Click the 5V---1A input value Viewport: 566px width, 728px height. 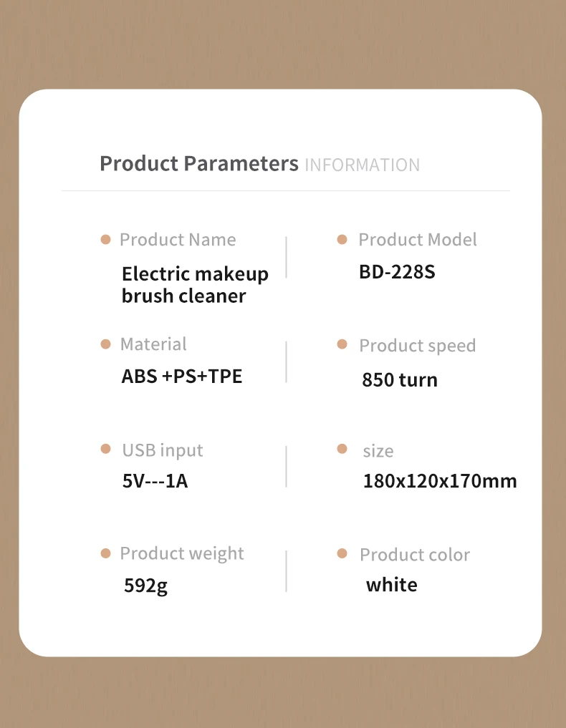pyautogui.click(x=155, y=481)
